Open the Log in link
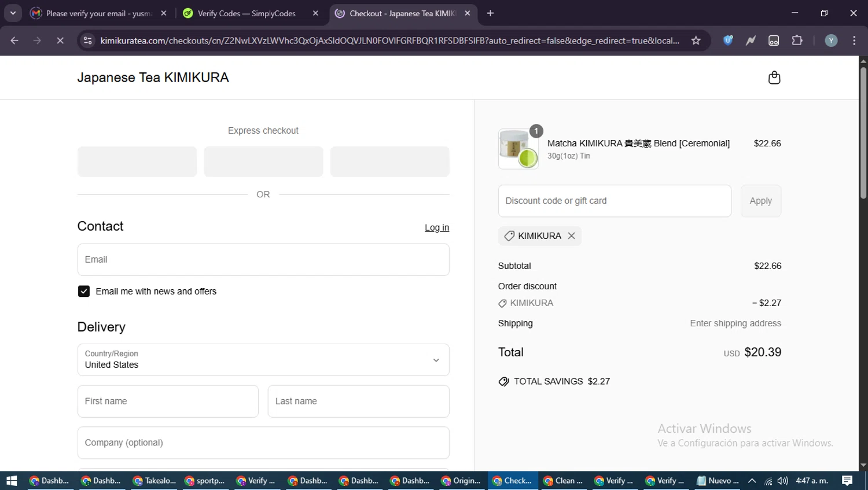 437,227
